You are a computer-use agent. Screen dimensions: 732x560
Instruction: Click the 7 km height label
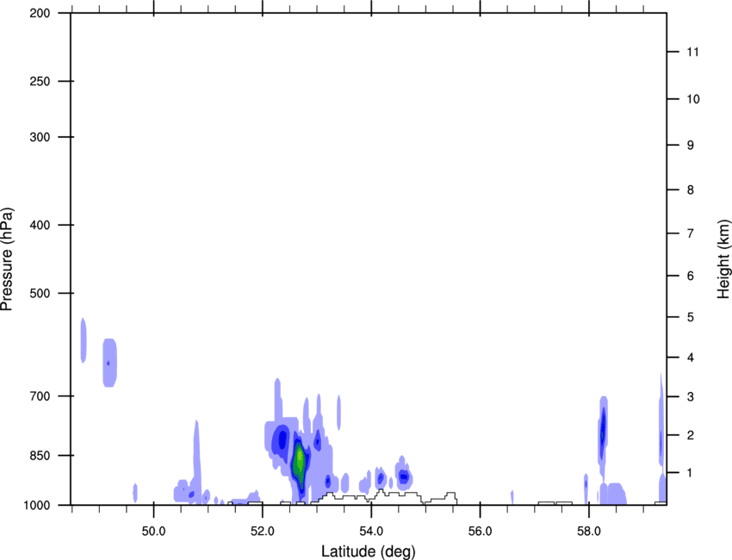[691, 233]
